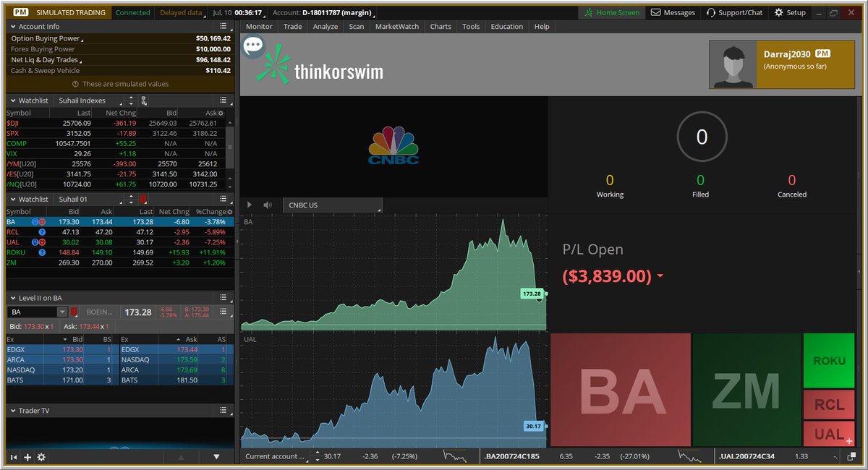Open the Scan tab
Image resolution: width=868 pixels, height=470 pixels.
tap(357, 27)
